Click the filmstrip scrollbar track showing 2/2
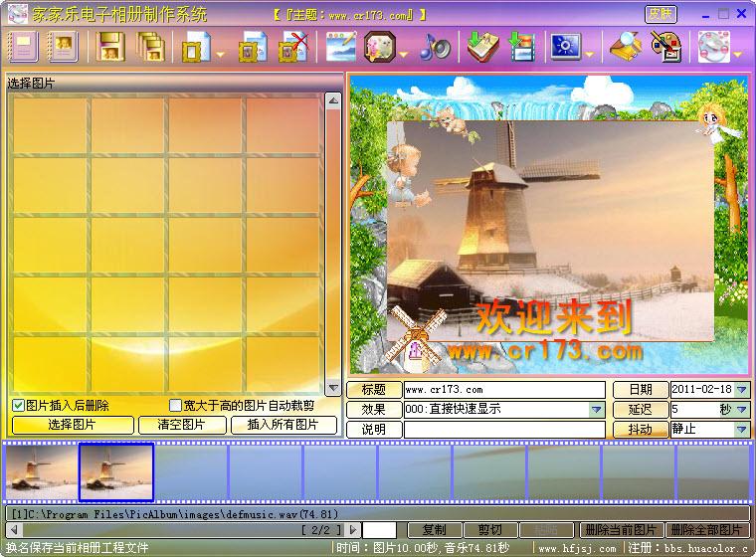 point(184,530)
